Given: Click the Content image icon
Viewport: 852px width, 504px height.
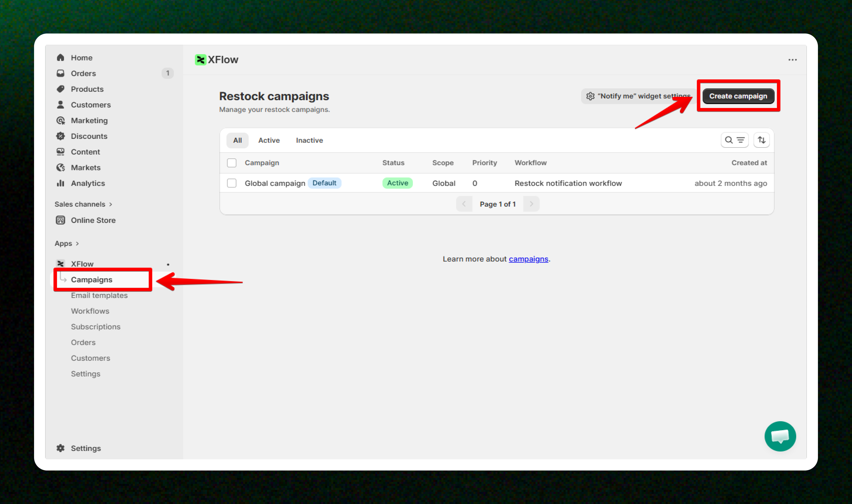Looking at the screenshot, I should 60,151.
